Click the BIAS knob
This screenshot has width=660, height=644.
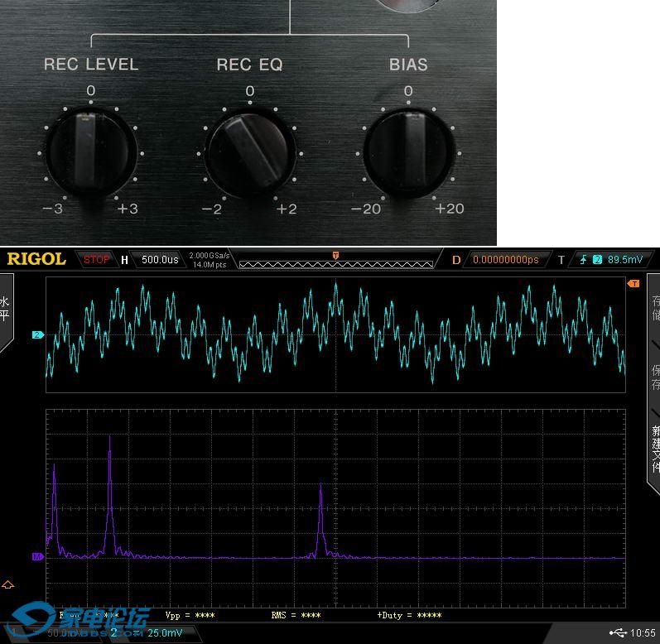click(408, 152)
